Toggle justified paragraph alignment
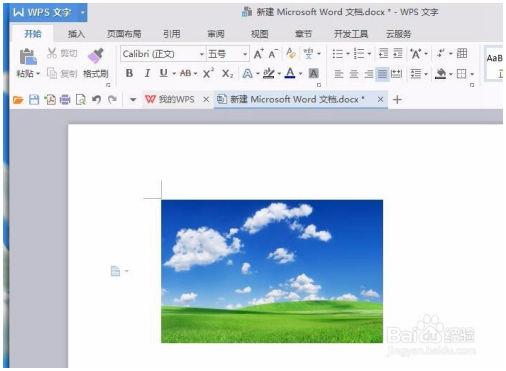 [382, 74]
